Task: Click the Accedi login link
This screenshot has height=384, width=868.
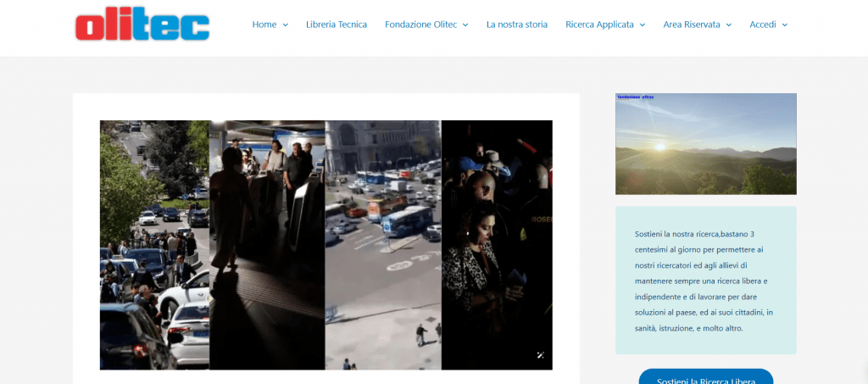Action: [763, 25]
